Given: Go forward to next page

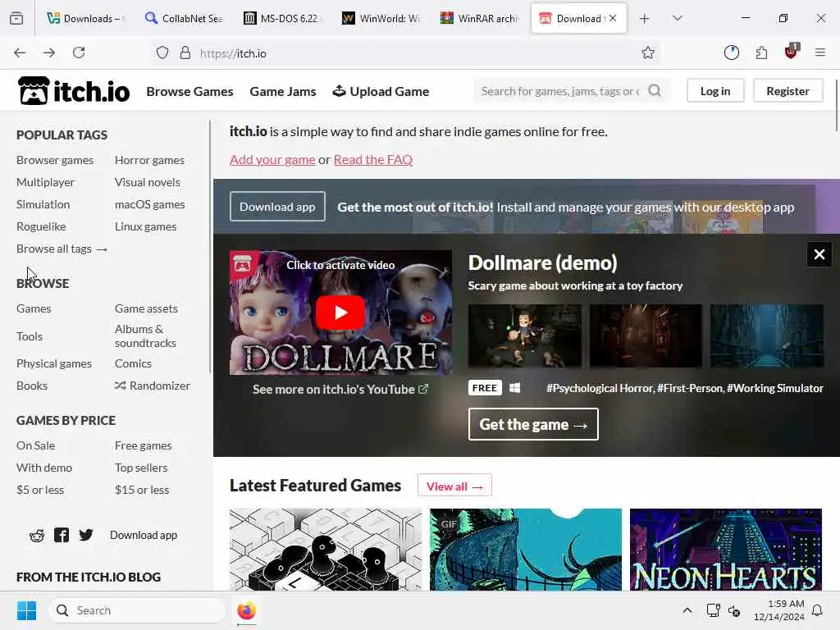Looking at the screenshot, I should coord(49,52).
